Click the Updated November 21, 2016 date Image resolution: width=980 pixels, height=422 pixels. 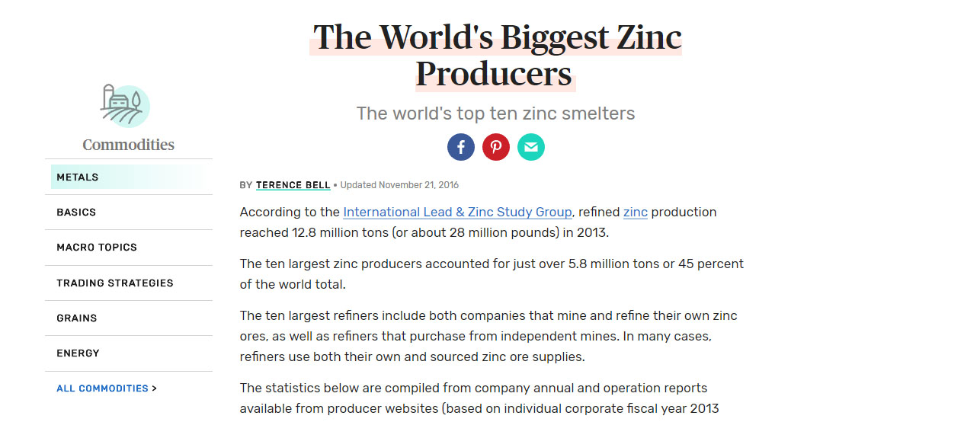click(399, 185)
